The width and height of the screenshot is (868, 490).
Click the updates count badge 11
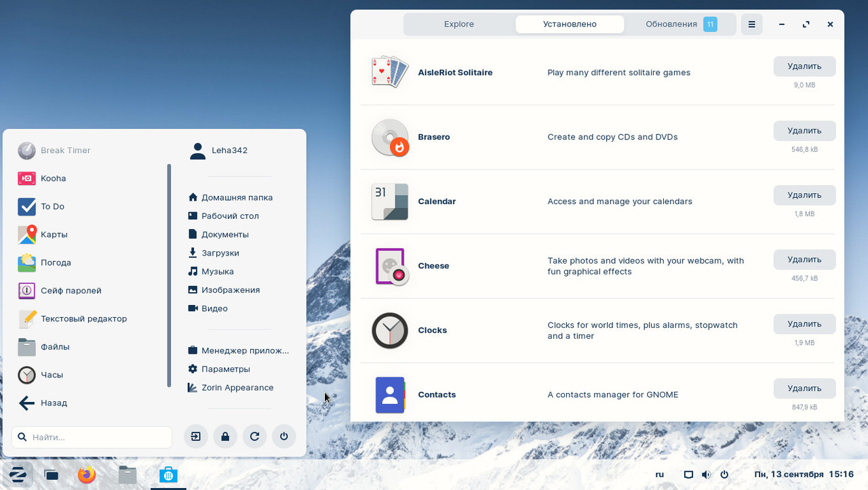pyautogui.click(x=710, y=24)
